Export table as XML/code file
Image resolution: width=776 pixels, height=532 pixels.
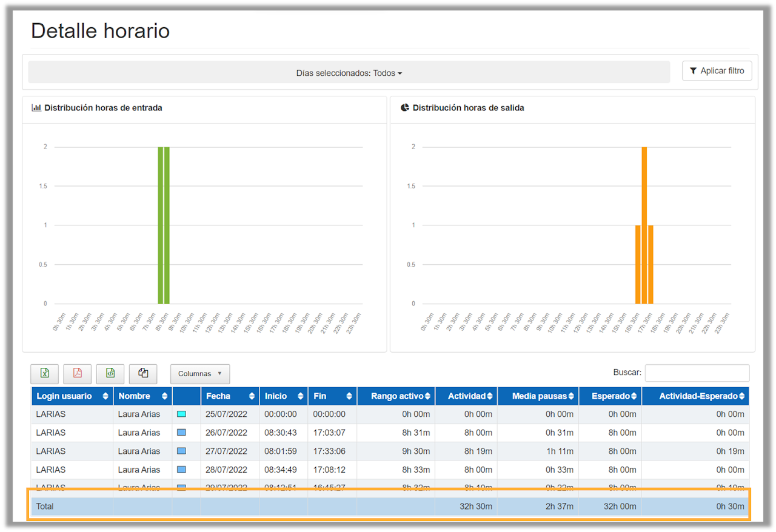pos(110,374)
